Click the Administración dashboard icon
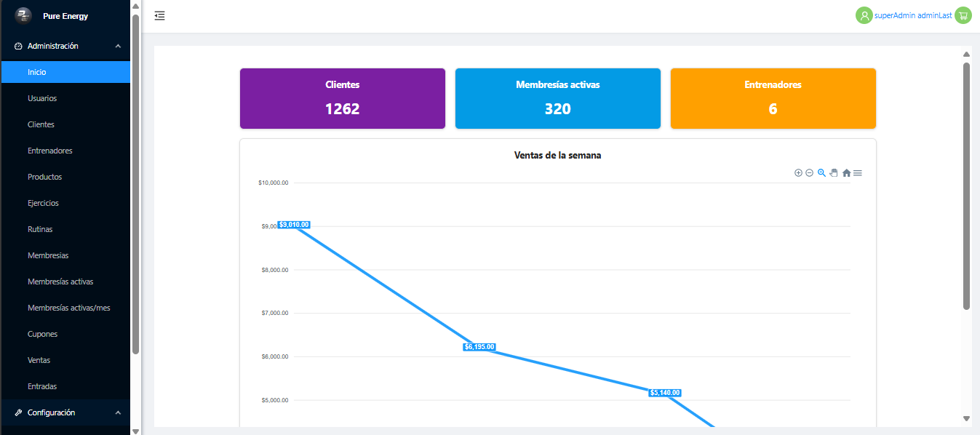Screen dimensions: 980x435 (19, 46)
